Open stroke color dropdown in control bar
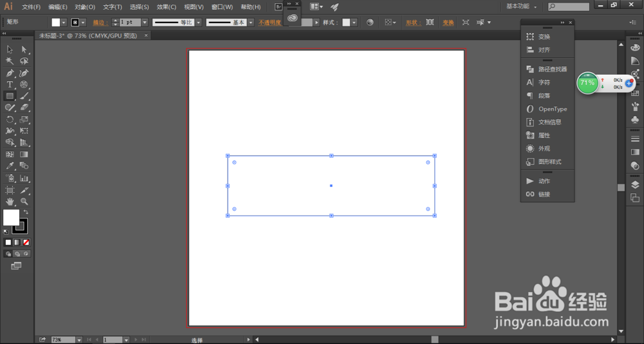The image size is (644, 344). 83,23
